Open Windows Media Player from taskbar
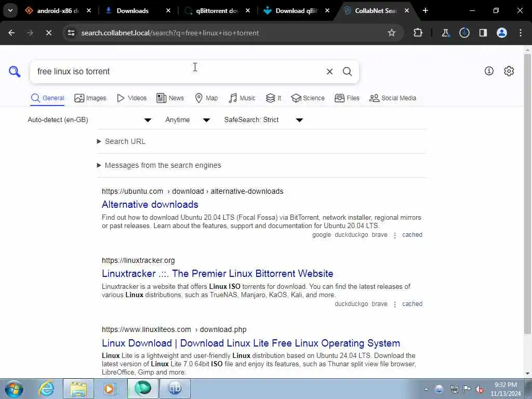The height and width of the screenshot is (399, 532). [110, 389]
